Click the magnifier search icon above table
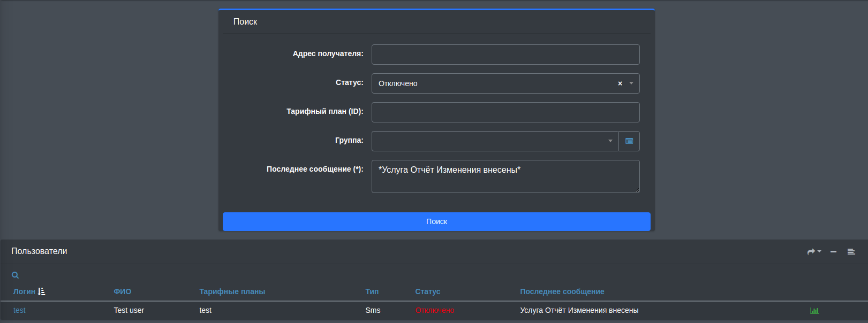868x323 pixels. point(16,275)
